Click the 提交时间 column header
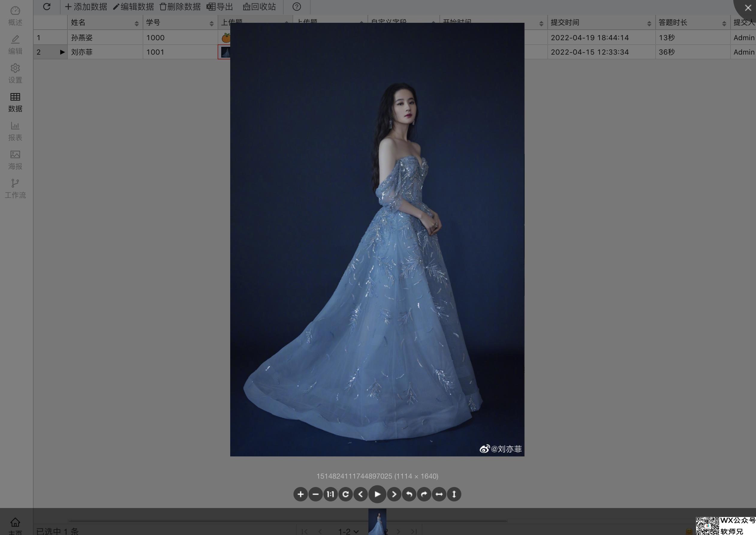 (601, 22)
